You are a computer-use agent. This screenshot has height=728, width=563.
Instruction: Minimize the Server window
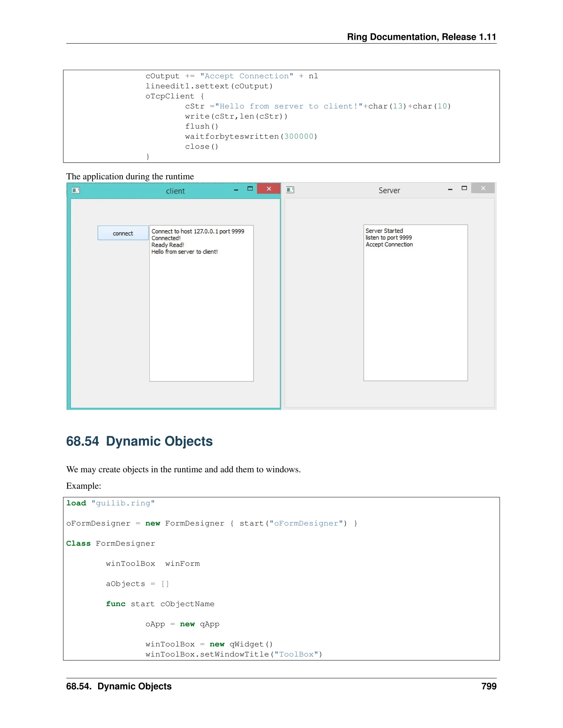tap(450, 189)
